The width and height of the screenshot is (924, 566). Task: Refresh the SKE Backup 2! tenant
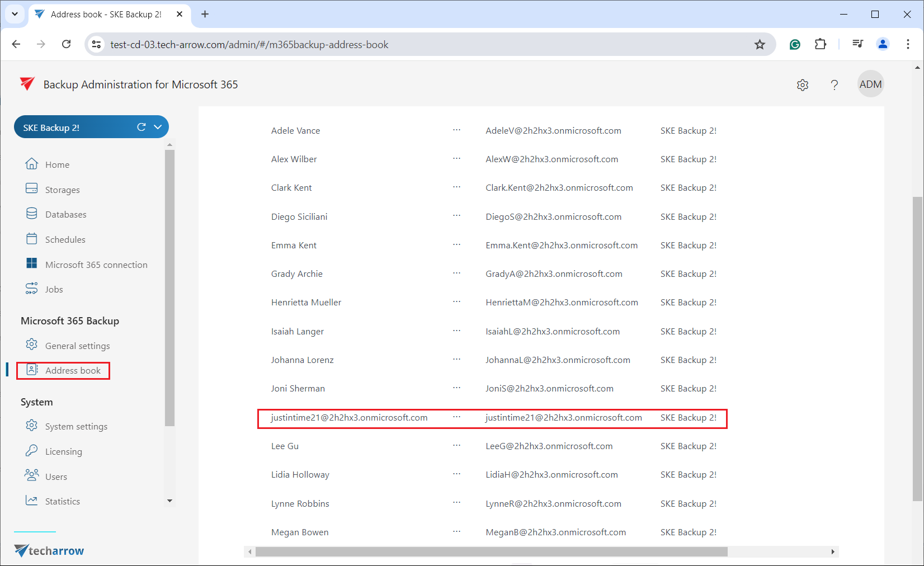point(142,128)
